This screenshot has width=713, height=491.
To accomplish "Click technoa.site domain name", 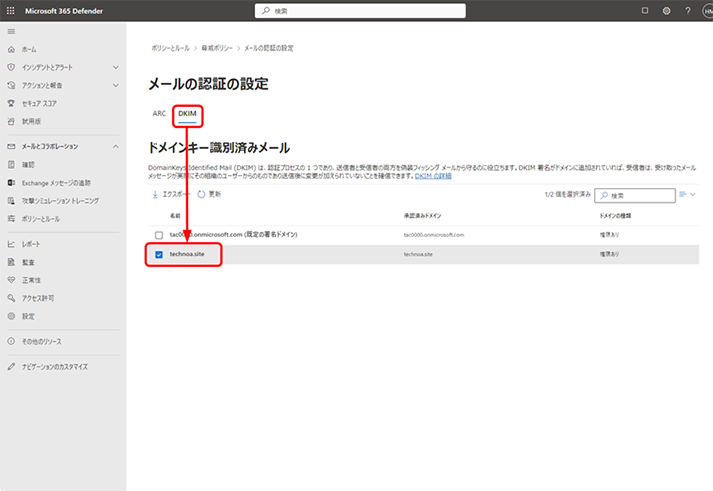I will click(x=187, y=254).
